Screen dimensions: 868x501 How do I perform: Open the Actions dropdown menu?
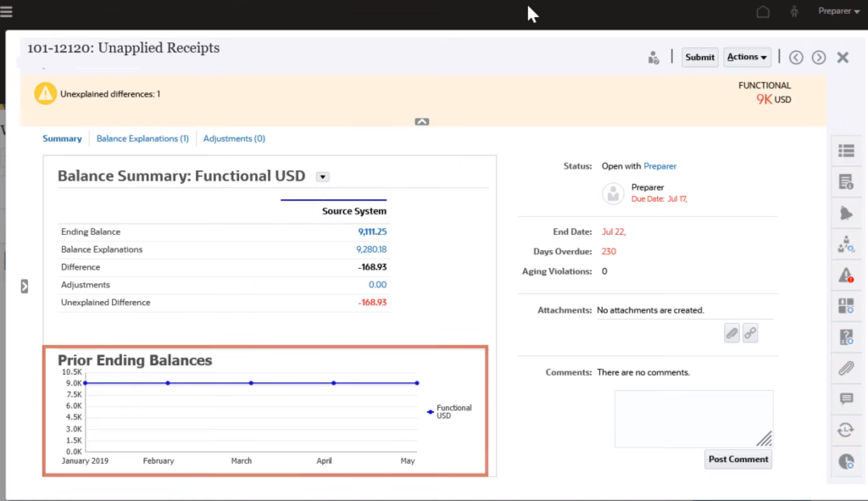tap(747, 58)
